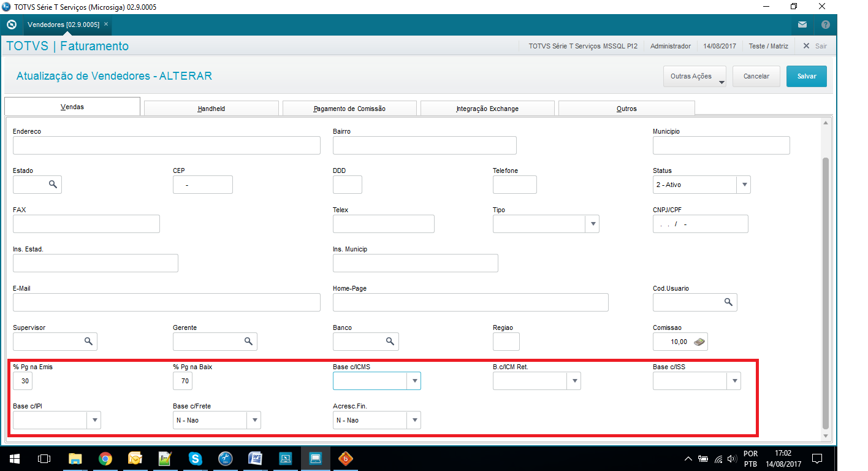Screen dimensions: 868x471
Task: Click the Banco search icon
Action: pyautogui.click(x=390, y=342)
